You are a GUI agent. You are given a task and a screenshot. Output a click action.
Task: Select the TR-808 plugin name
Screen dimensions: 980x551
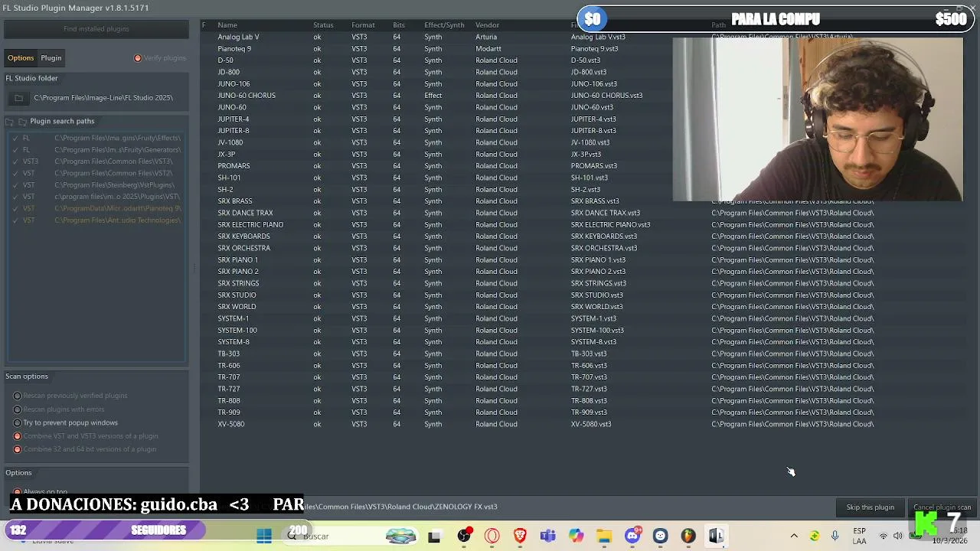click(229, 401)
